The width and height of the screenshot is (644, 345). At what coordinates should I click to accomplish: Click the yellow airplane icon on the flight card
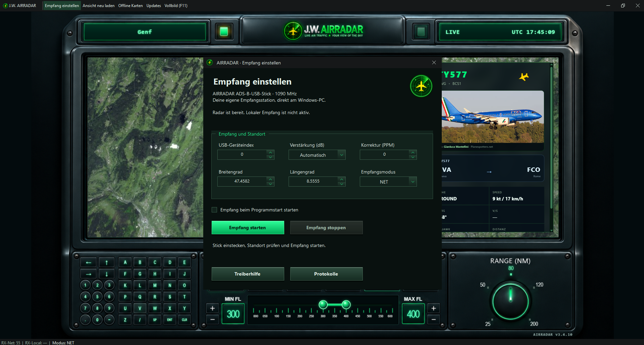(x=524, y=77)
